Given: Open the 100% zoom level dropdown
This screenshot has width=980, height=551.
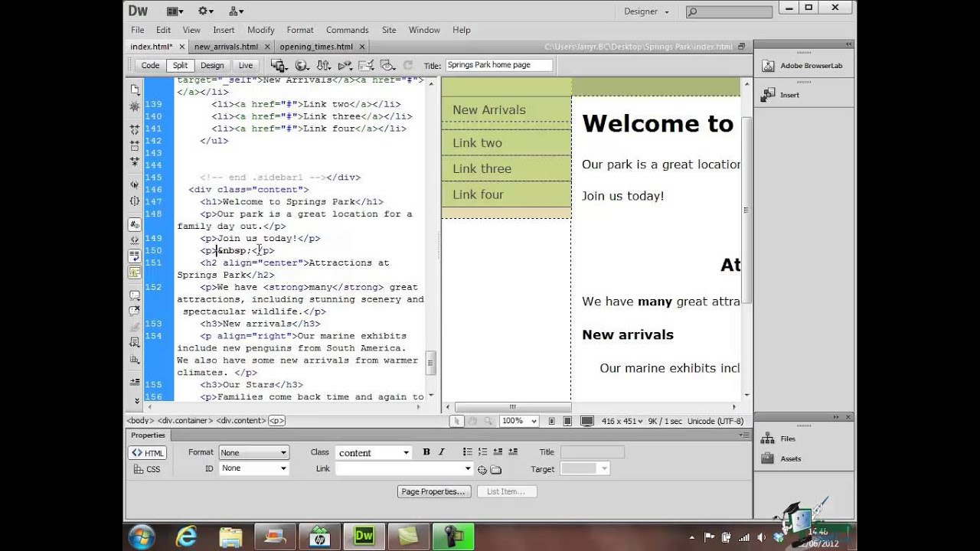Looking at the screenshot, I should click(x=519, y=421).
